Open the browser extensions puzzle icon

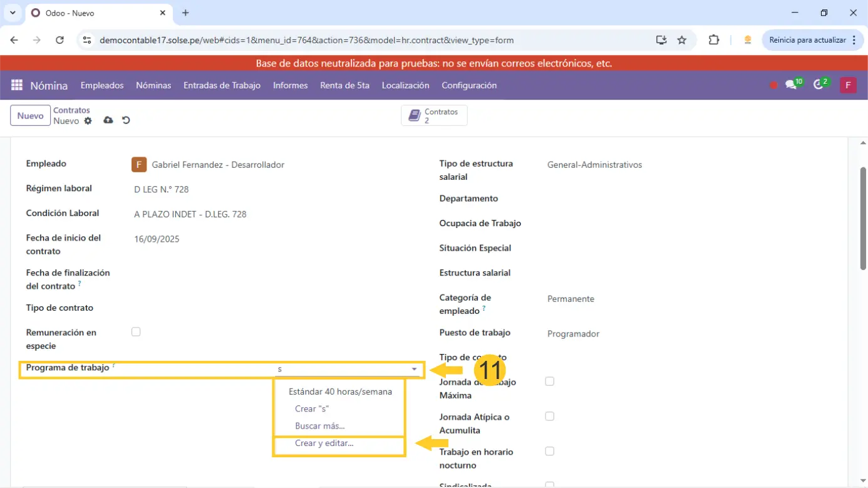click(x=713, y=40)
